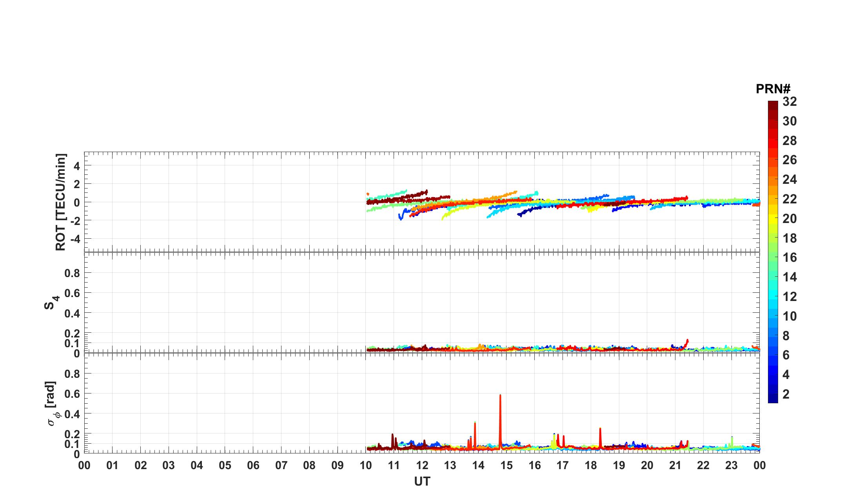Screen dimensions: 844x504
Task: Click colorbar tick label 24
Action: (790, 179)
